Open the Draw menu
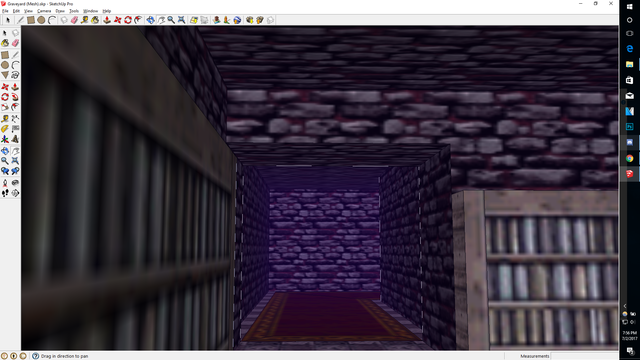This screenshot has height=360, width=640. click(60, 11)
